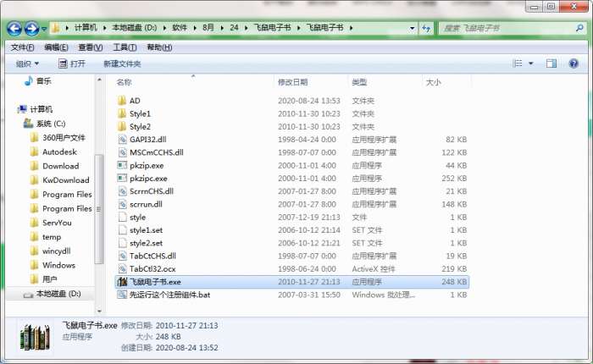The image size is (593, 364).
Task: Toggle the preview pane icon
Action: click(551, 63)
